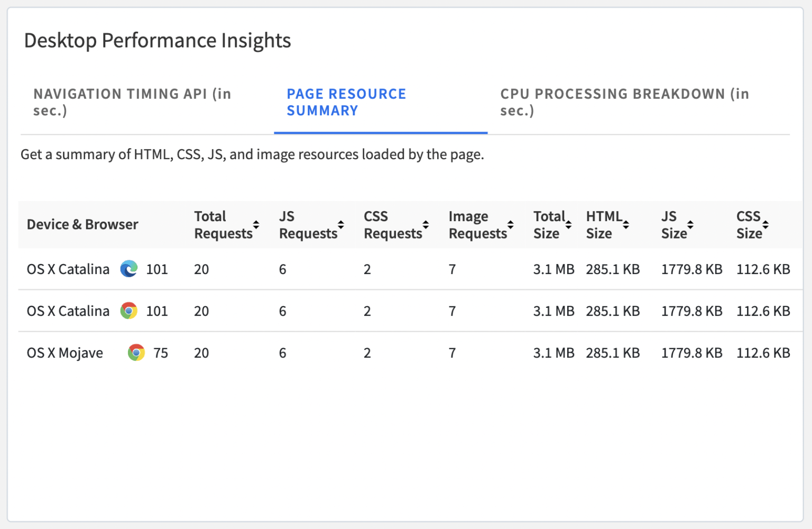Click the Chrome 75 icon on Mojave
This screenshot has height=529, width=812.
[136, 353]
